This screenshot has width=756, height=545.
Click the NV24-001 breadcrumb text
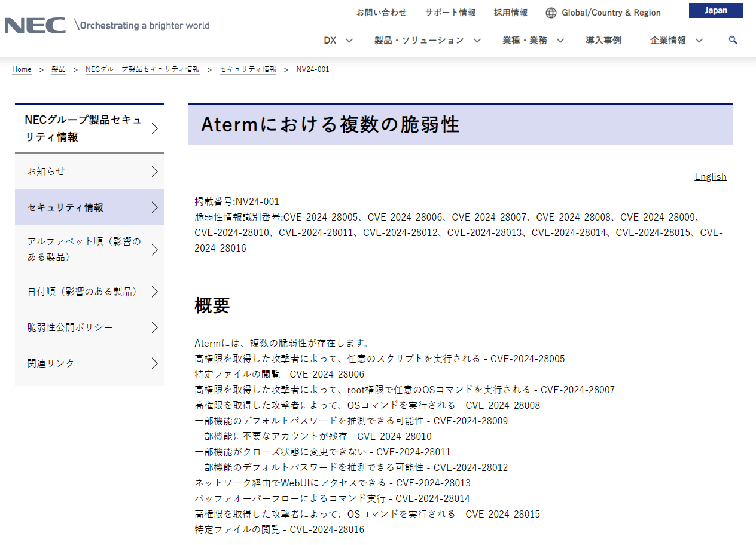tap(313, 69)
